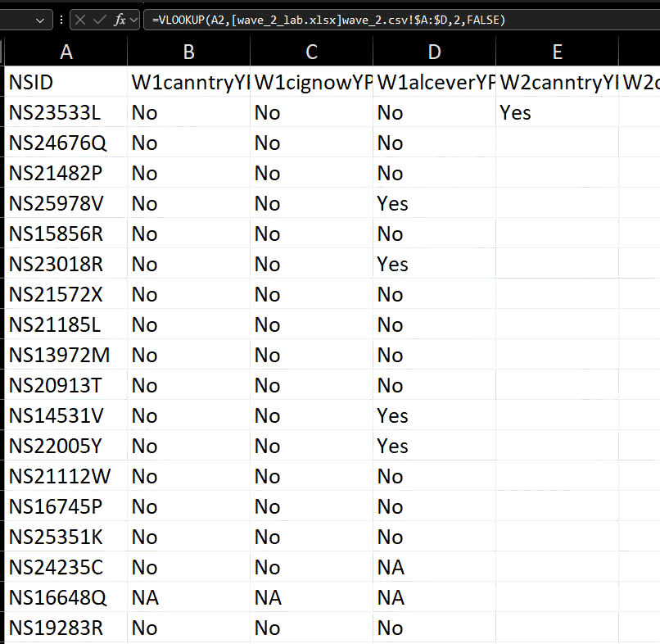The height and width of the screenshot is (644, 660).
Task: Open the Insert Function fx dialog
Action: click(x=120, y=20)
